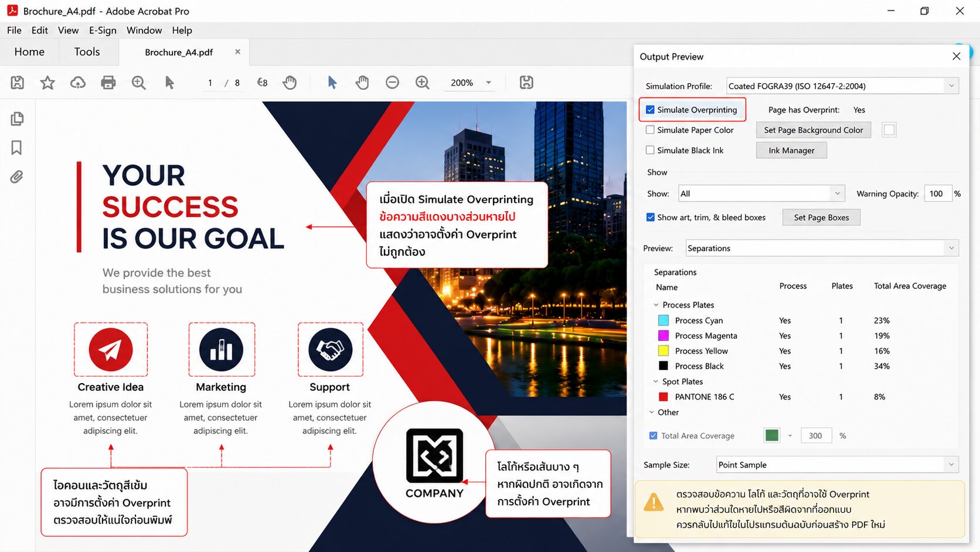Close the Output Preview dialog
The height and width of the screenshot is (552, 980).
click(957, 56)
